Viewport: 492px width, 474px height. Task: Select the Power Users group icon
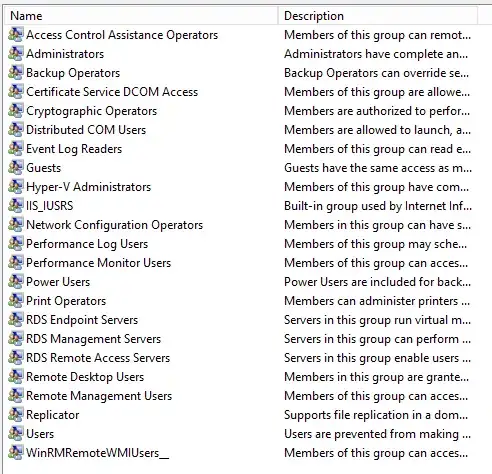16,282
